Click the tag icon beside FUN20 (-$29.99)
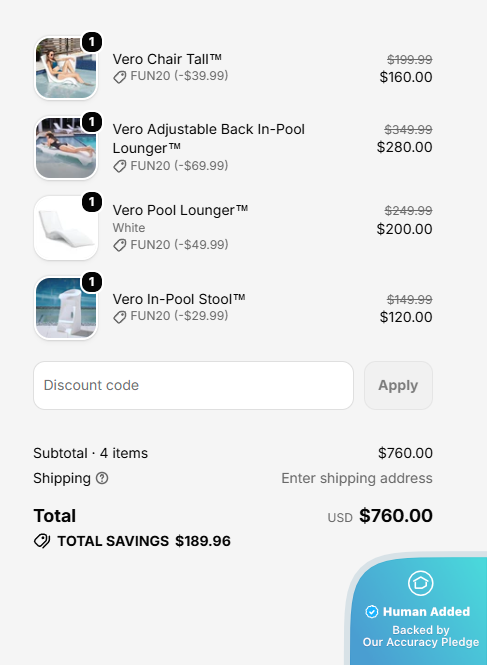The width and height of the screenshot is (487, 665). [x=120, y=317]
